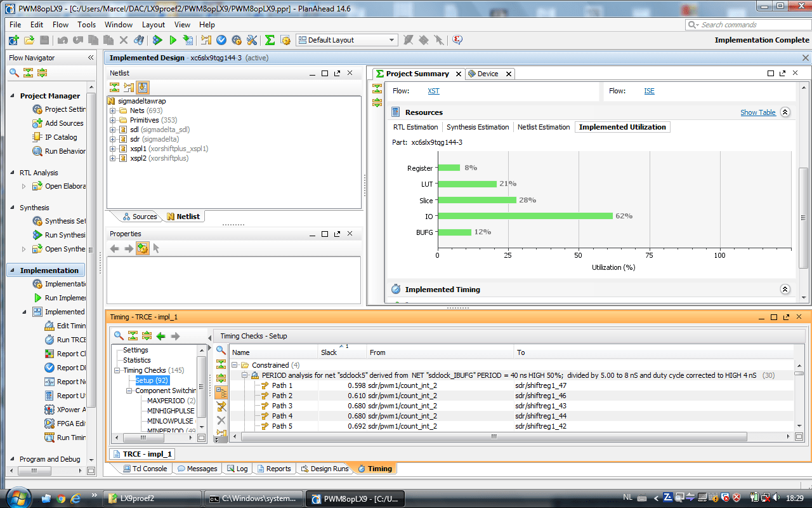Click the wrench tools toolbar icon
This screenshot has height=508, width=812.
252,40
